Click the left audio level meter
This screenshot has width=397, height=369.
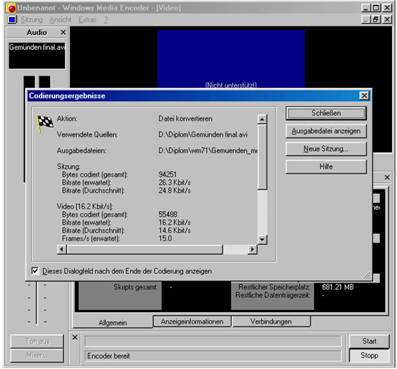[29, 82]
